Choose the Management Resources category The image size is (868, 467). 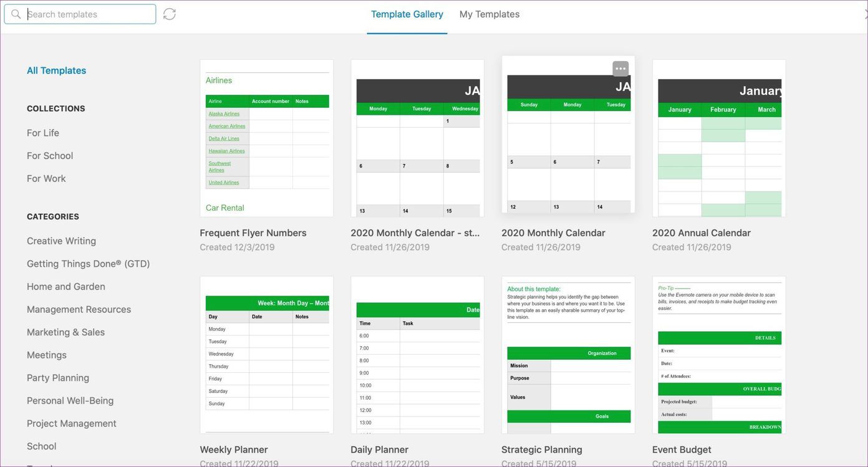click(x=79, y=309)
